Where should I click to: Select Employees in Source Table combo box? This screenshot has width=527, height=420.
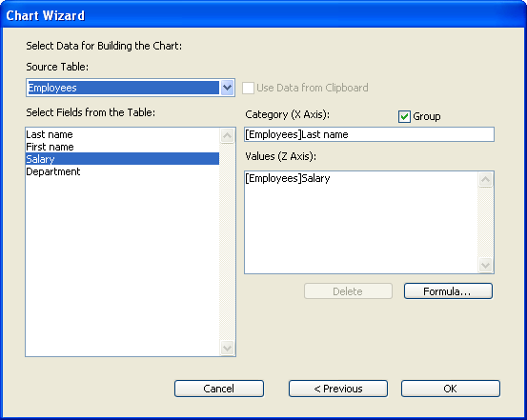123,88
